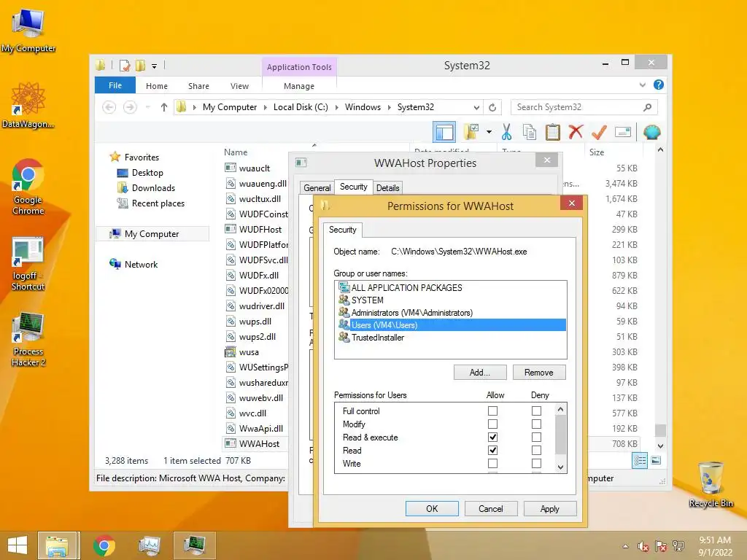Click the File Explorer taskbar button
This screenshot has width=747, height=560.
click(x=57, y=545)
